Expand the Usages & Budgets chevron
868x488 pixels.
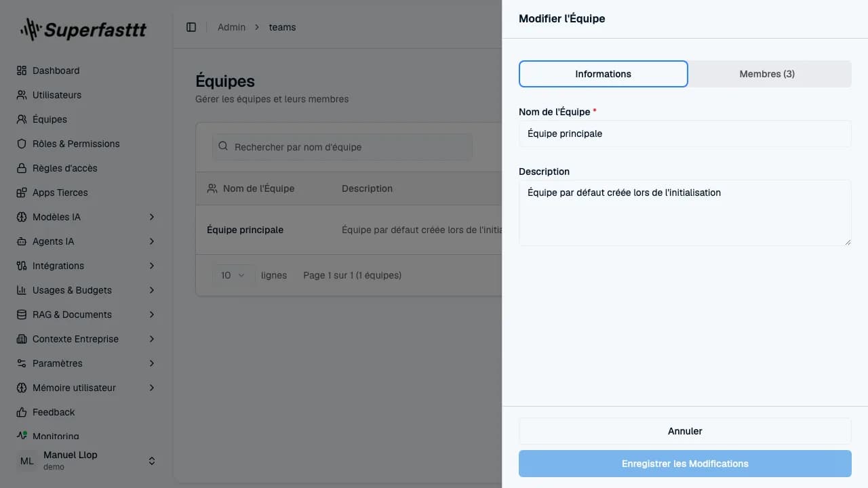pyautogui.click(x=152, y=290)
